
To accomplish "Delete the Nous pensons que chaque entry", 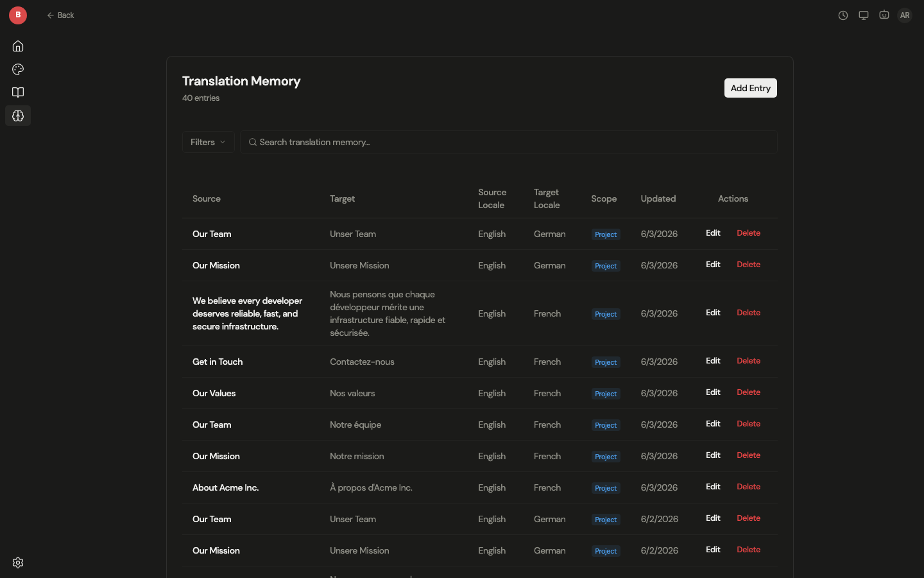I will pos(748,313).
